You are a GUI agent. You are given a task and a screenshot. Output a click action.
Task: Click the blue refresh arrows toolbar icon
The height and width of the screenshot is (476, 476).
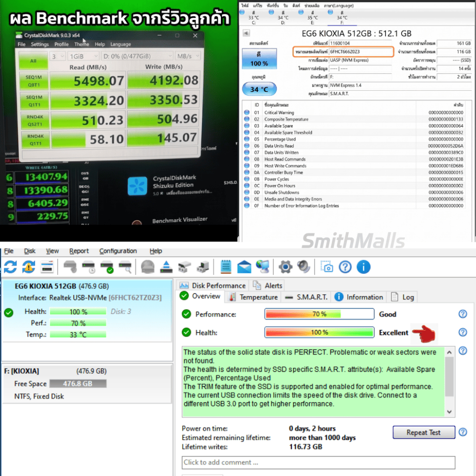coord(10,267)
